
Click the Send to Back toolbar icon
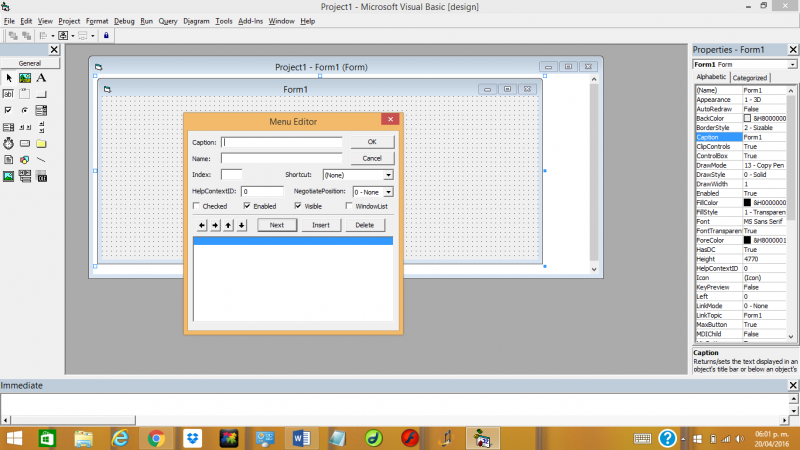27,36
